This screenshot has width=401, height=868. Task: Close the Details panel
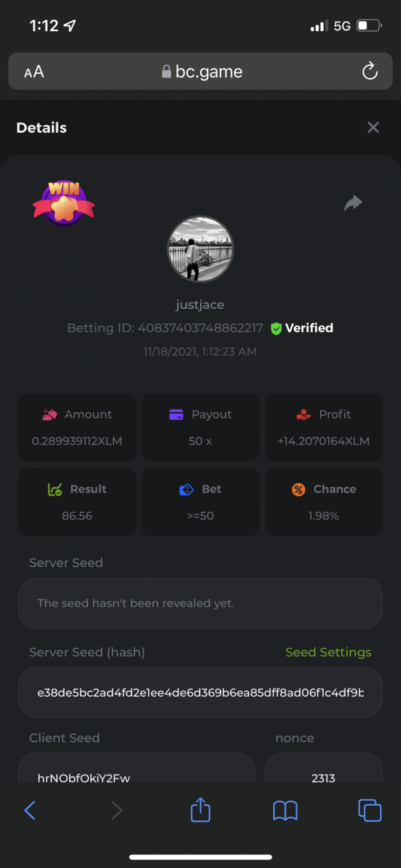tap(373, 127)
